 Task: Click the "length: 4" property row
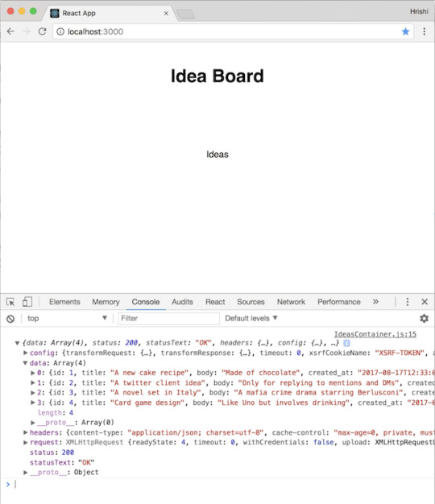click(x=56, y=413)
